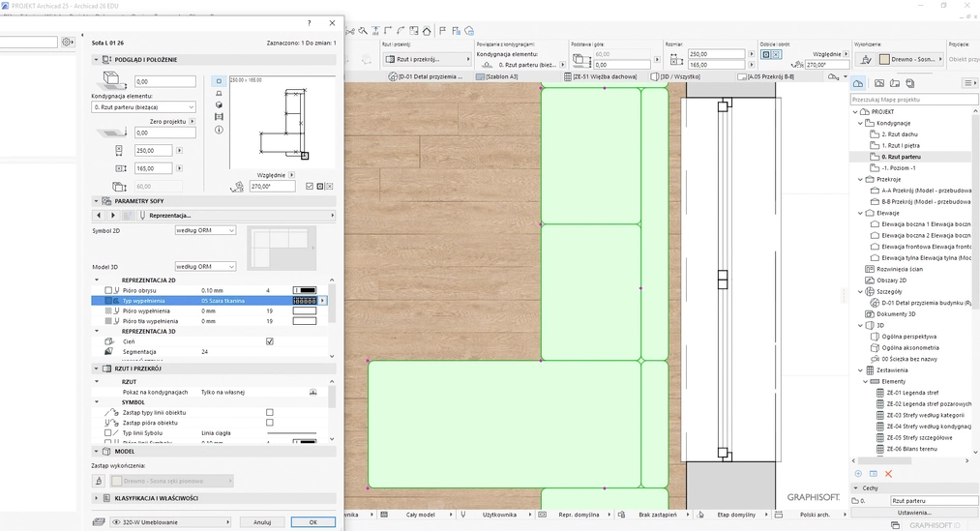
Task: Click the Anuluj button
Action: point(262,522)
